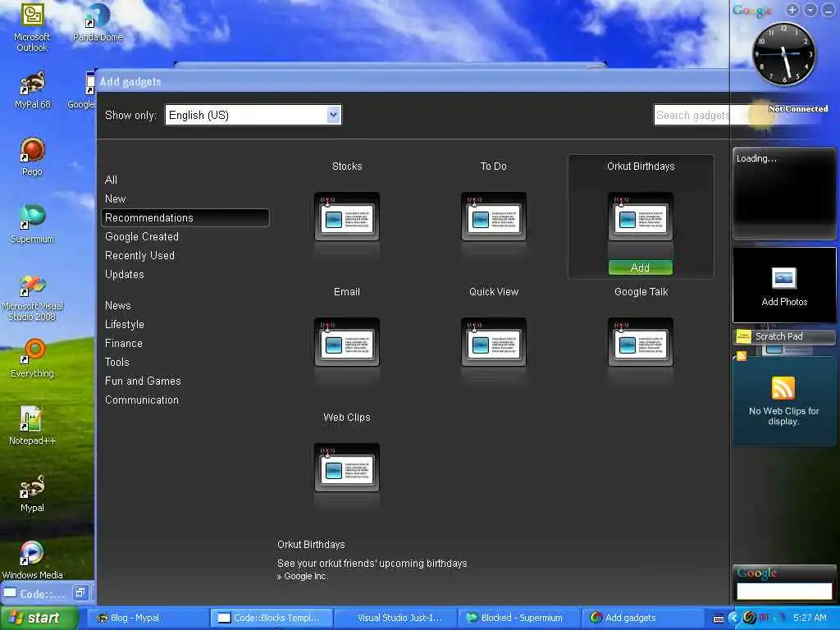Open the Tools category
The image size is (840, 630).
tap(117, 362)
